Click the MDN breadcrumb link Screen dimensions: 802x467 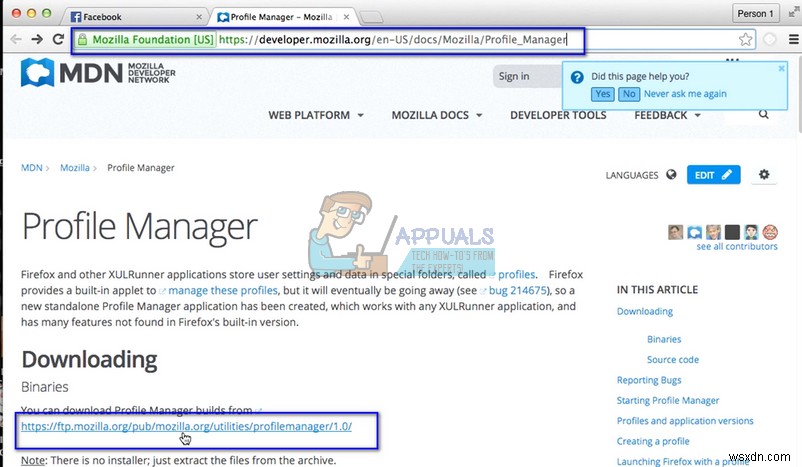coord(32,168)
